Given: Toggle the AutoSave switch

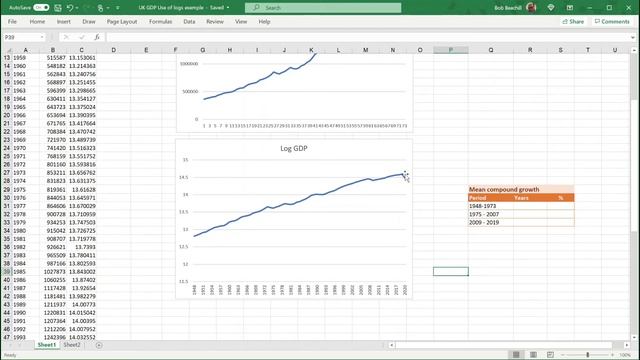Looking at the screenshot, I should (41, 7).
